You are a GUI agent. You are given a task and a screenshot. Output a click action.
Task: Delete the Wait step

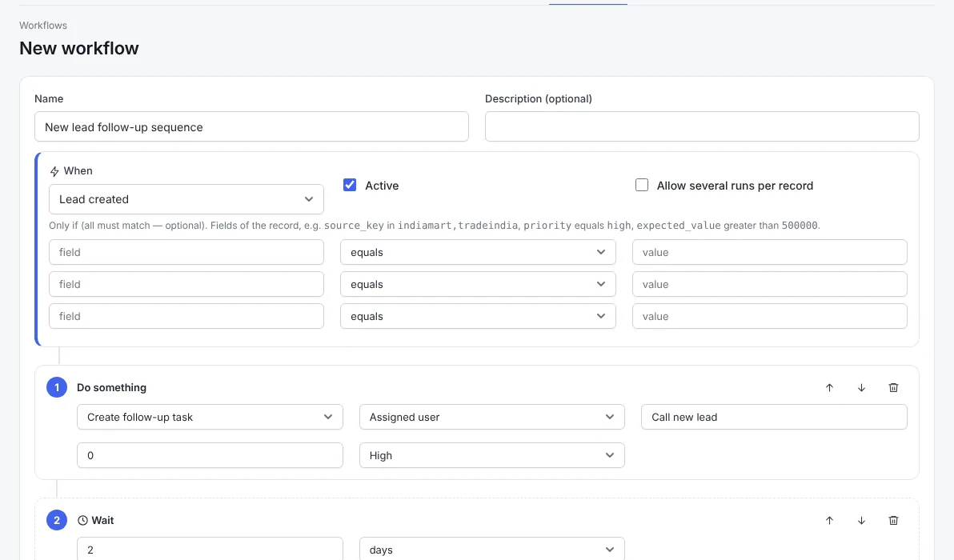click(x=893, y=521)
